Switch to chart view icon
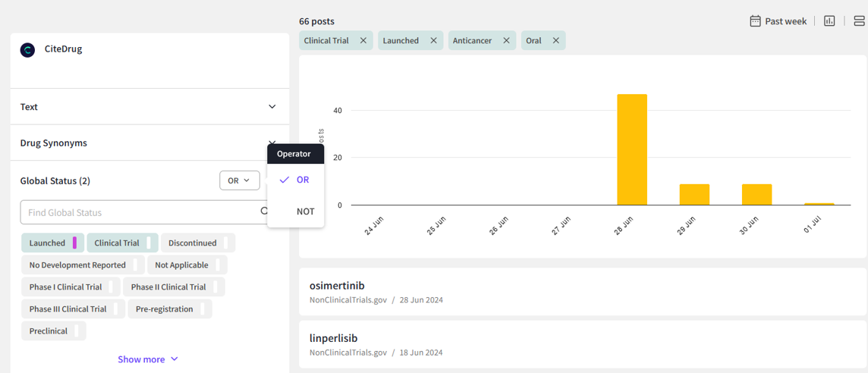This screenshot has height=373, width=868. (x=829, y=21)
